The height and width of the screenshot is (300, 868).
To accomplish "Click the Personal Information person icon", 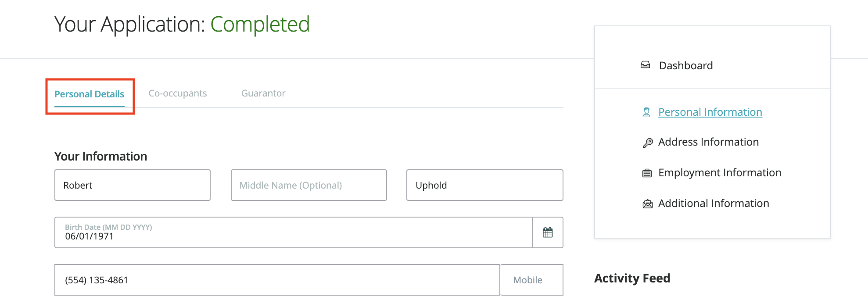I will click(x=646, y=112).
